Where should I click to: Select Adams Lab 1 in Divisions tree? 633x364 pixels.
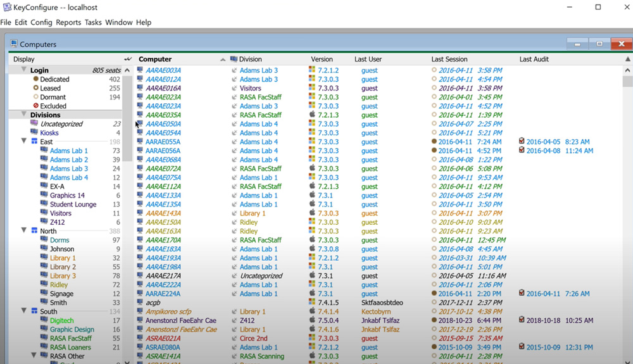(68, 151)
